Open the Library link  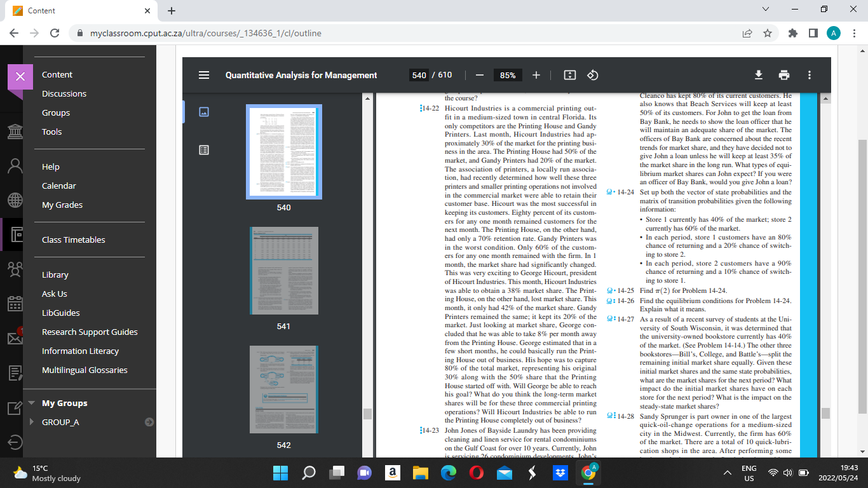[55, 274]
